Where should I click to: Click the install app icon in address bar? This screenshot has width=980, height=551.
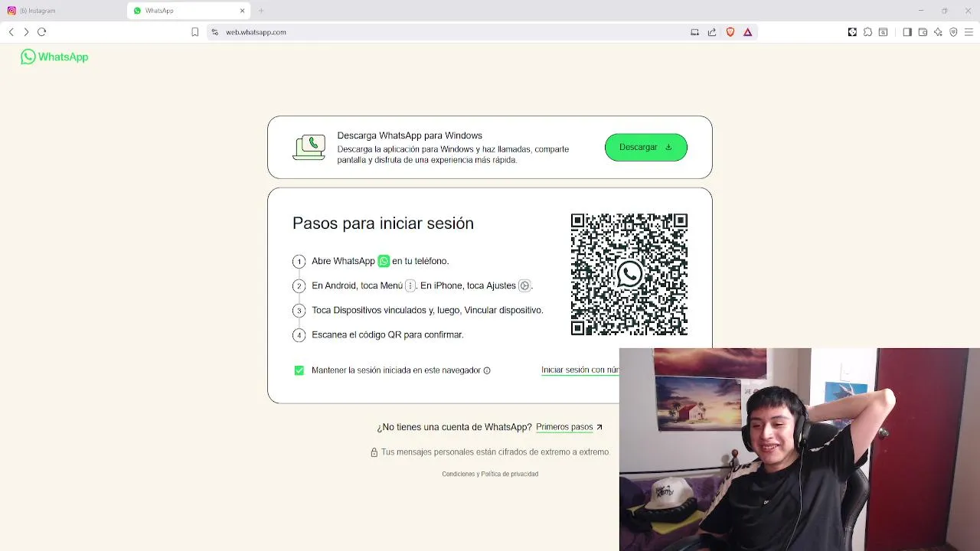pos(694,32)
